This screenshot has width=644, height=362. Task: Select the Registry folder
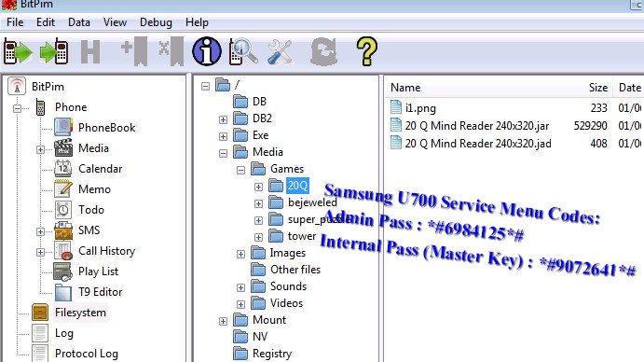(272, 354)
